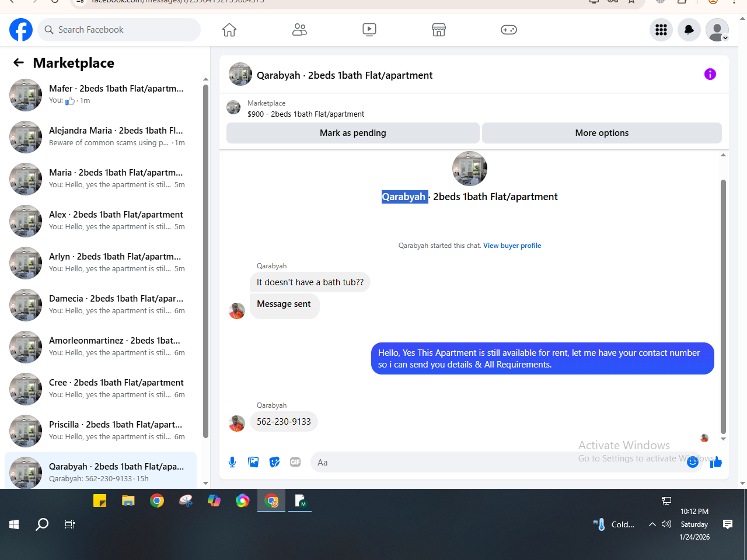This screenshot has height=560, width=747.
Task: Open the Friends icon in top navigation
Action: [299, 30]
